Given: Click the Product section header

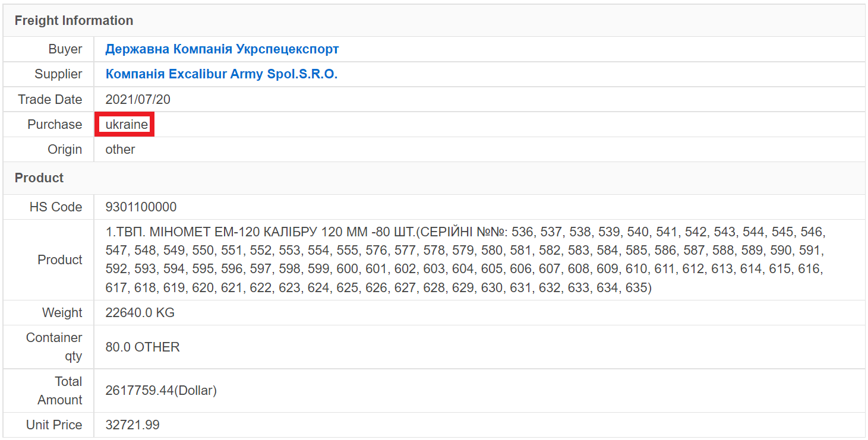Looking at the screenshot, I should (x=39, y=178).
